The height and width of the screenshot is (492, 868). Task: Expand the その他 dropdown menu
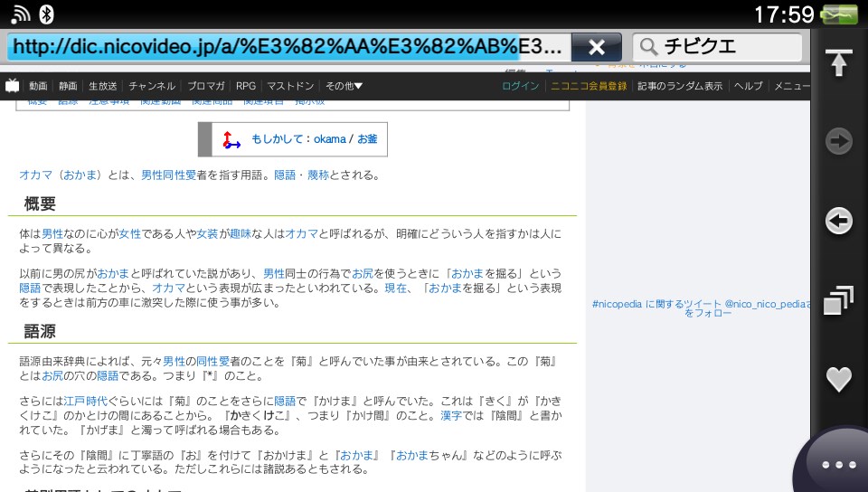click(344, 86)
